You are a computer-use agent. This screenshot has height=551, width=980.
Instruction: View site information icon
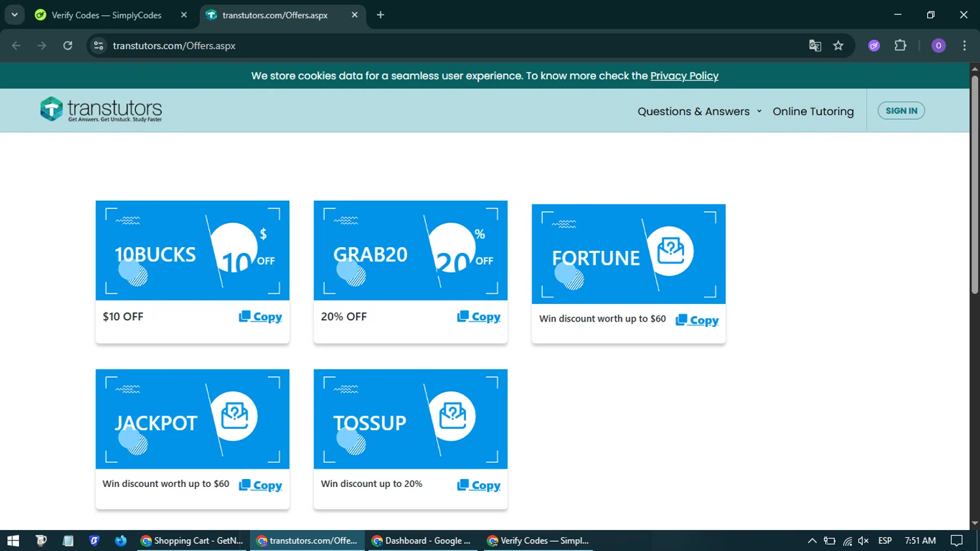click(99, 46)
